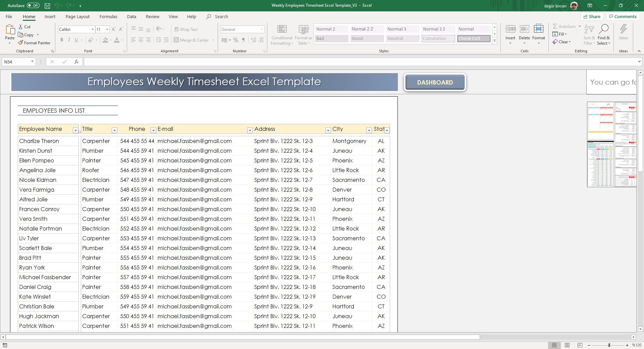Switch to Normal view in status bar
Image resolution: width=644 pixels, height=349 pixels.
tap(554, 345)
